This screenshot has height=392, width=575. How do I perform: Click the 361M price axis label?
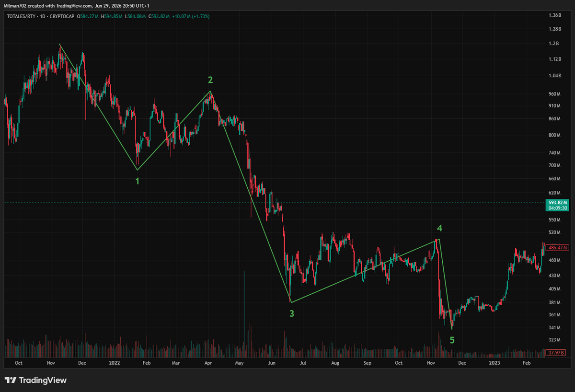(x=555, y=315)
